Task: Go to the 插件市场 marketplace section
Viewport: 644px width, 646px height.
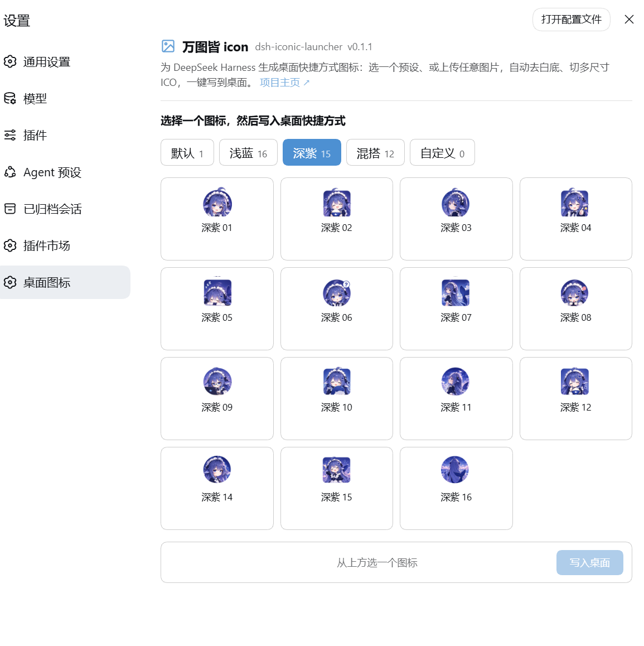Action: click(65, 245)
